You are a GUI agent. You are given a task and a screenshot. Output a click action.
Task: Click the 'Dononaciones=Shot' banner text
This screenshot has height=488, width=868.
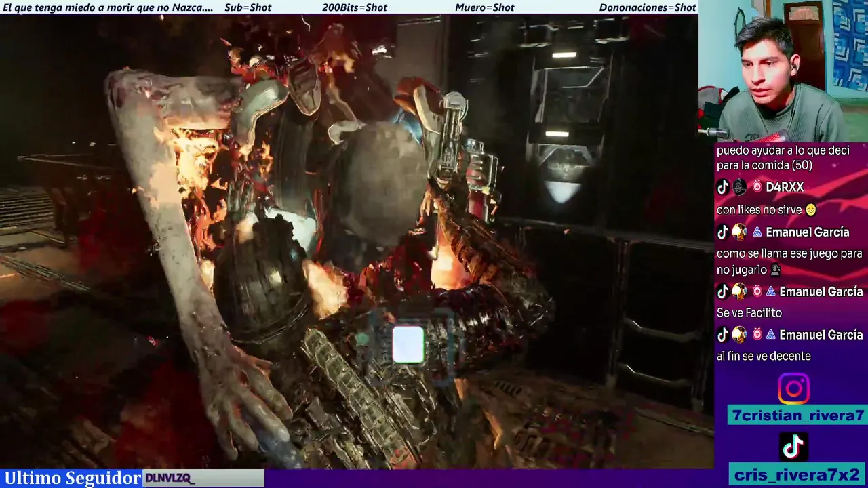(648, 7)
